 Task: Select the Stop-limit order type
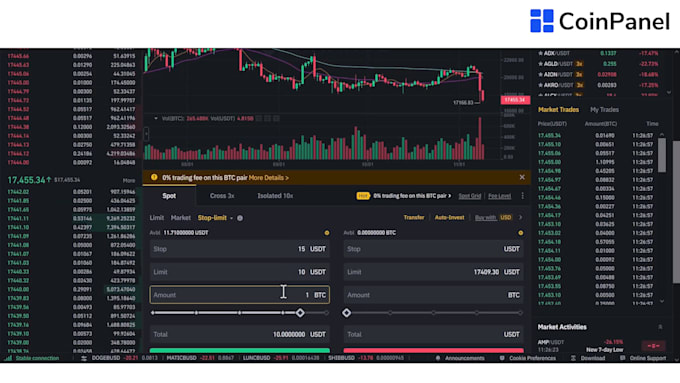pos(212,218)
